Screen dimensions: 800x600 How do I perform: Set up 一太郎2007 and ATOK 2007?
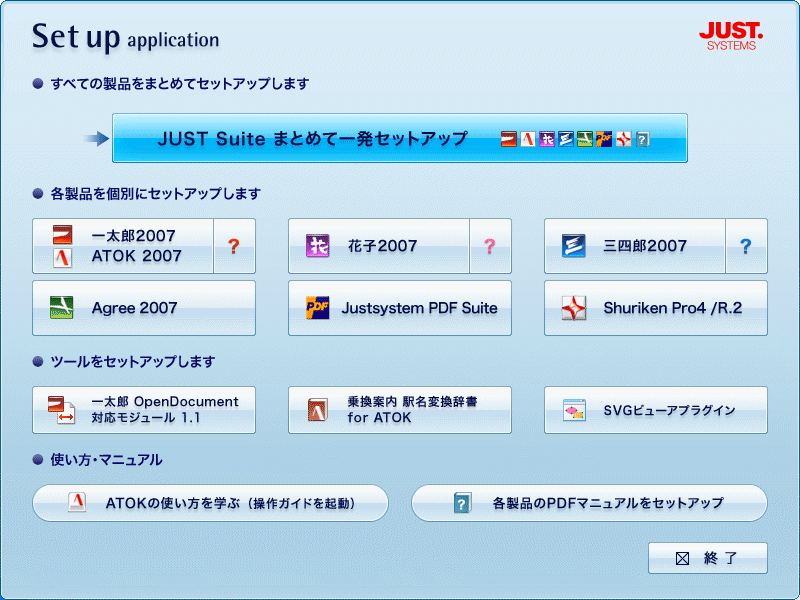123,246
